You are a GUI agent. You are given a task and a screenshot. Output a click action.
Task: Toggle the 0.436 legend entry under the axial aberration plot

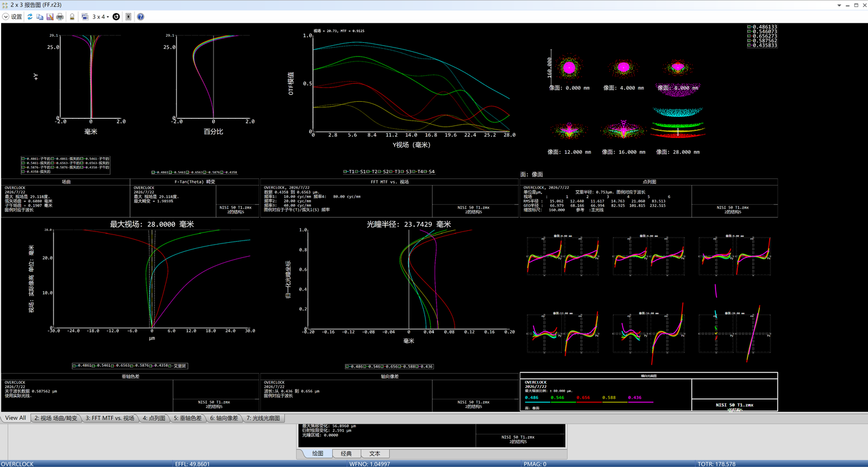point(424,366)
